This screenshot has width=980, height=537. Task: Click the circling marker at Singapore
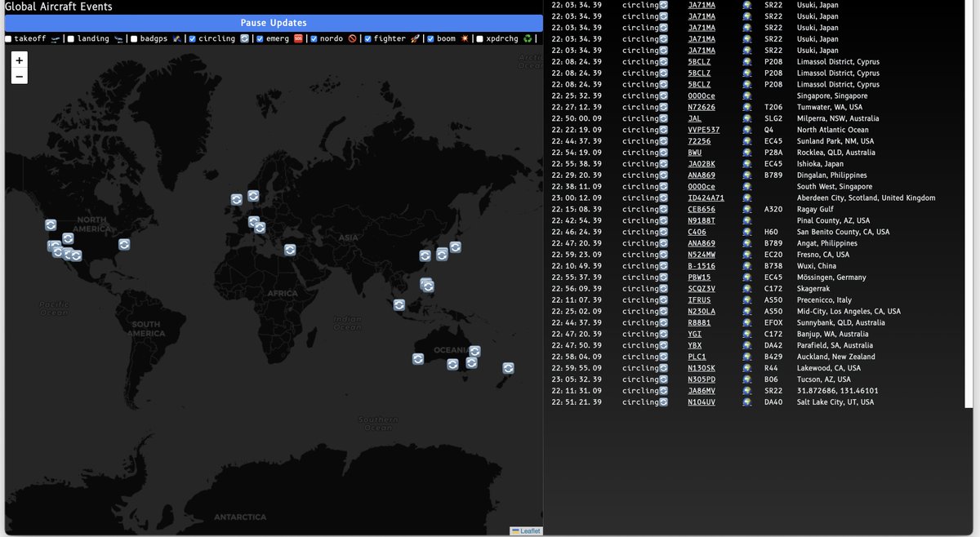pos(399,304)
